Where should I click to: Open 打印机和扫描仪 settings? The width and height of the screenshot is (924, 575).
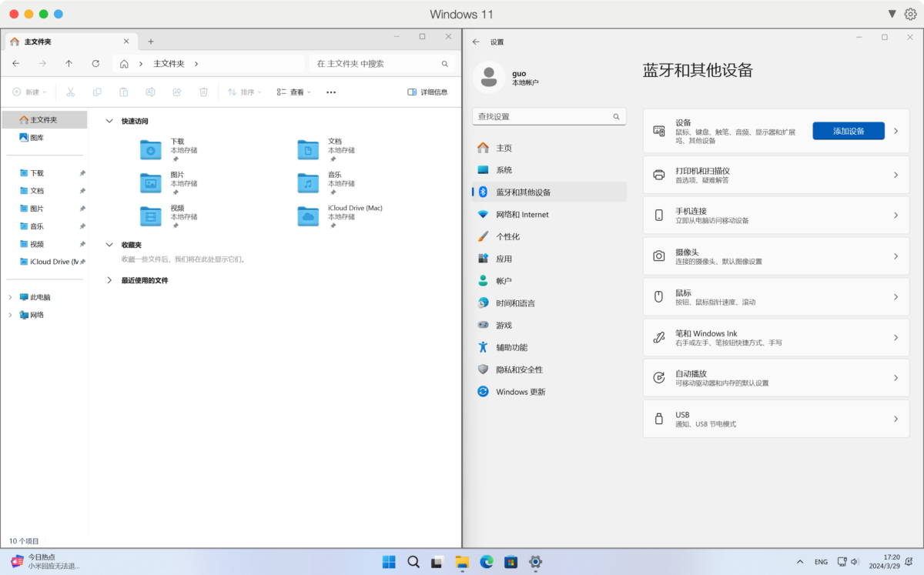tap(776, 175)
